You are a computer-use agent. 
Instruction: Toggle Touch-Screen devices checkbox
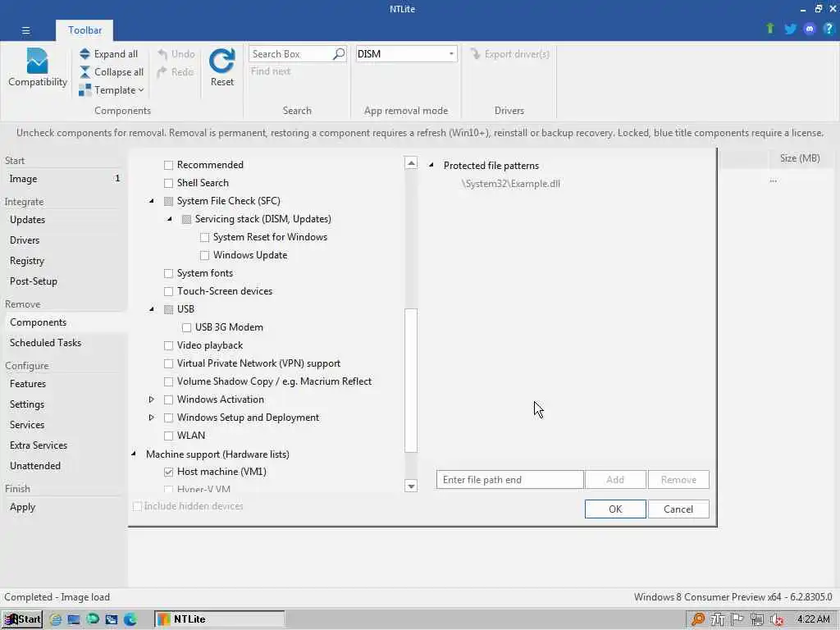(169, 291)
